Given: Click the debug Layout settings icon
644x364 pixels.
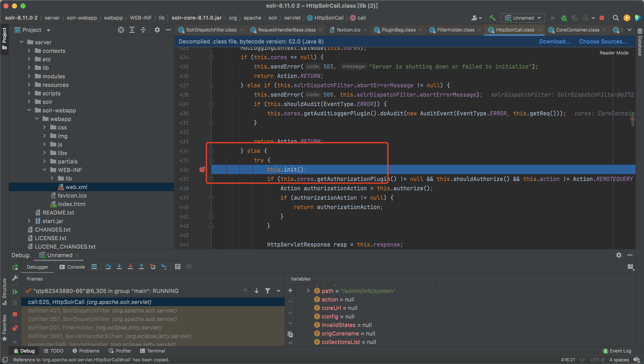Looking at the screenshot, I should 631,267.
